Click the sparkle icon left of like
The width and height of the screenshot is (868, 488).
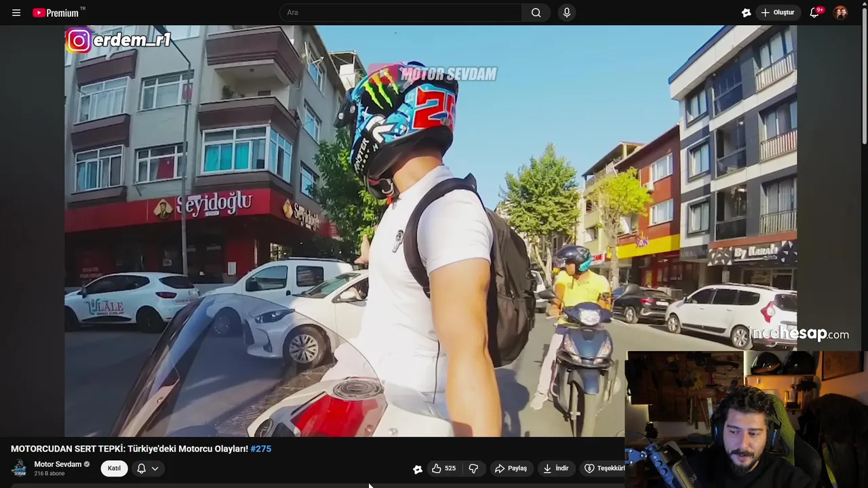[x=418, y=469]
